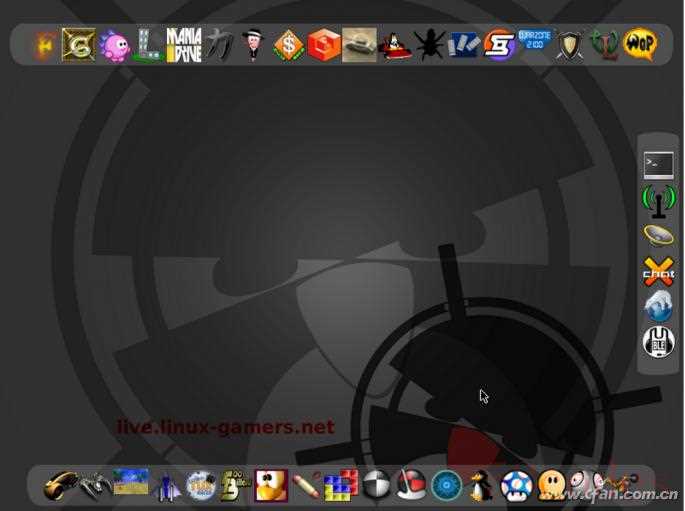Launch the shield crest game icon

click(569, 45)
